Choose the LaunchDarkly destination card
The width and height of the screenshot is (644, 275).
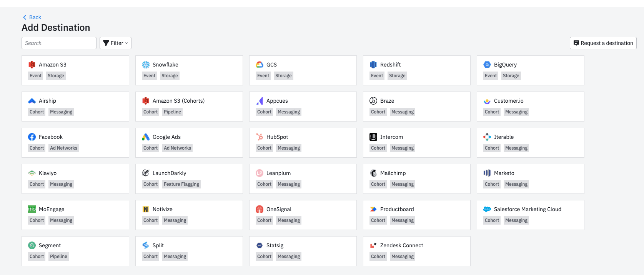[x=189, y=178]
